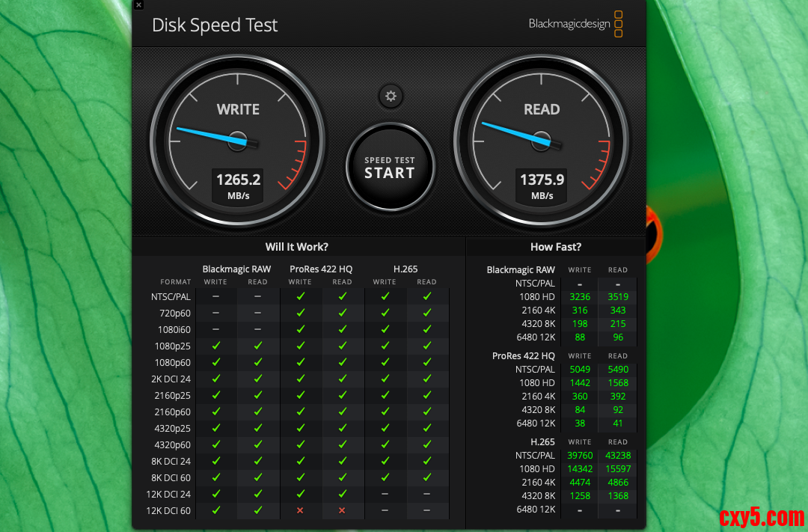Click the 'Blackmagic RAW' column header in Will It Work
The image size is (808, 532).
point(236,269)
